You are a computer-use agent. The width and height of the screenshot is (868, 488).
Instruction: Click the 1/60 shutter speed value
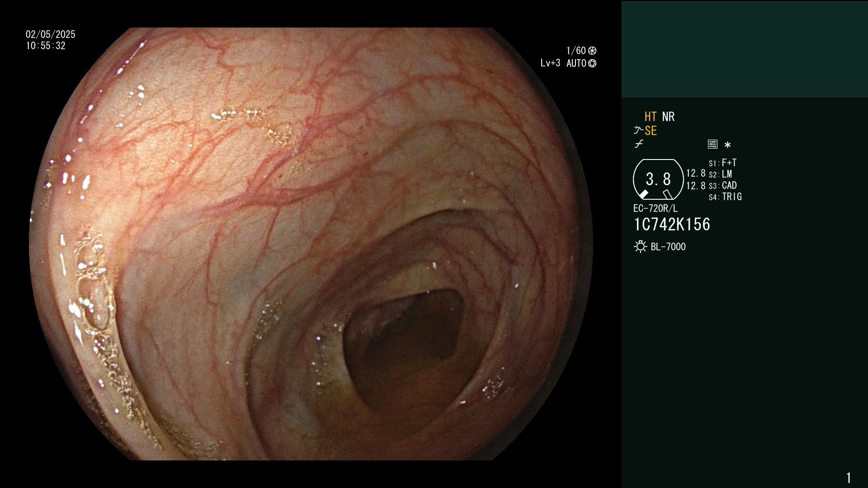coord(576,51)
